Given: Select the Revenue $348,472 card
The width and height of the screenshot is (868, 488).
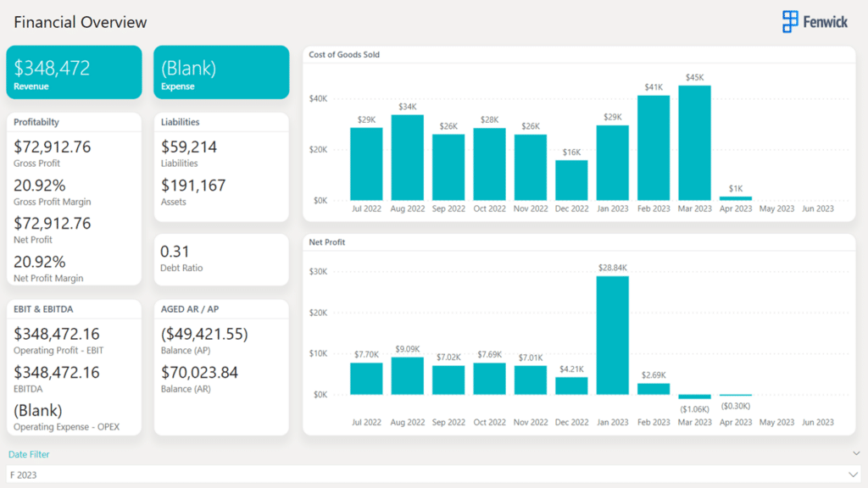Looking at the screenshot, I should 75,73.
